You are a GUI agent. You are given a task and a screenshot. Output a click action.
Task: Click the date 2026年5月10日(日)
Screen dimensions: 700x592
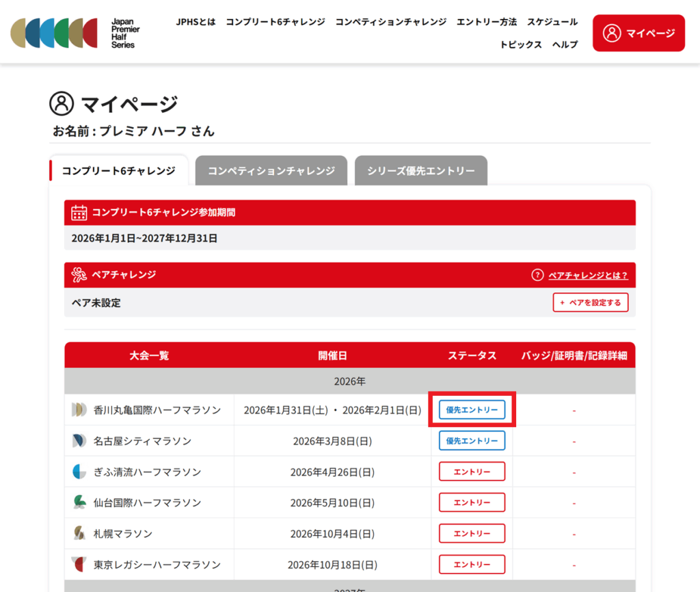pyautogui.click(x=333, y=502)
